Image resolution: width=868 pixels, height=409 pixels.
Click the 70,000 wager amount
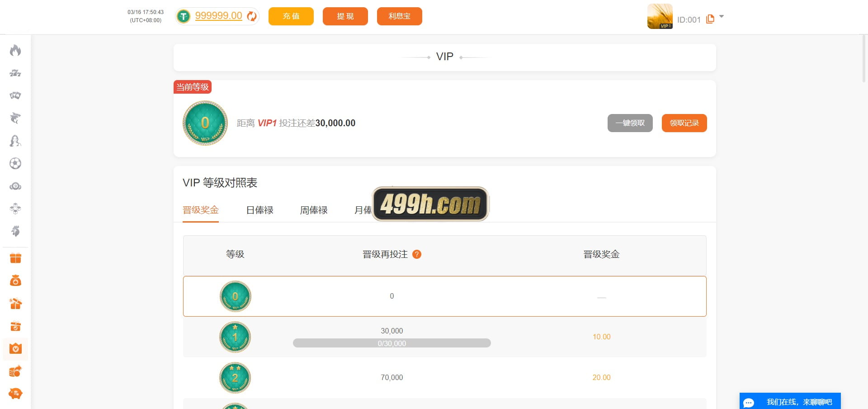392,377
